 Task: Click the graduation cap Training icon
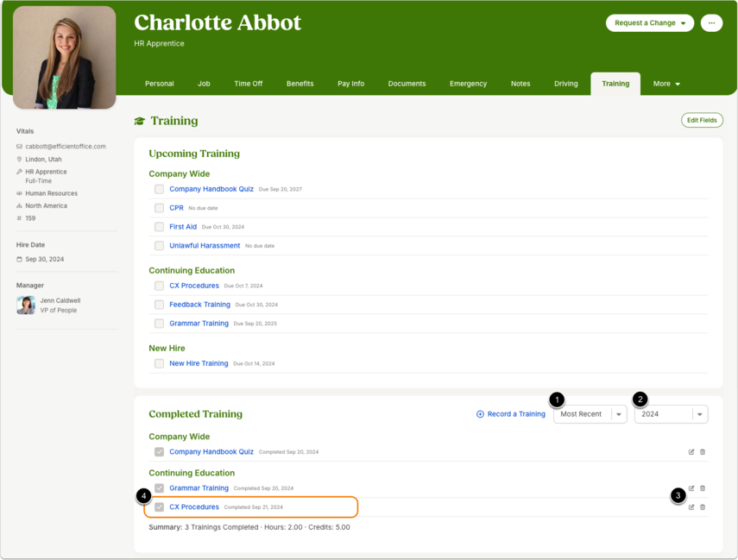pyautogui.click(x=139, y=121)
